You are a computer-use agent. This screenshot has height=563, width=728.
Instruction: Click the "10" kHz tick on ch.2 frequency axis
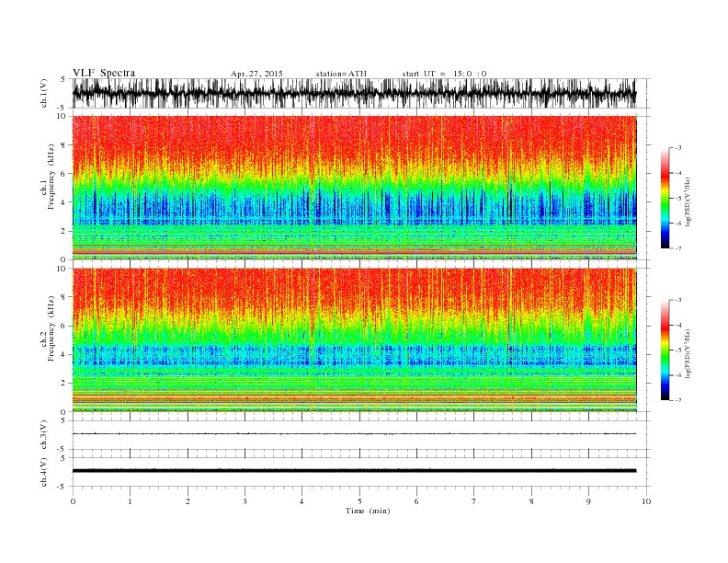click(x=62, y=269)
